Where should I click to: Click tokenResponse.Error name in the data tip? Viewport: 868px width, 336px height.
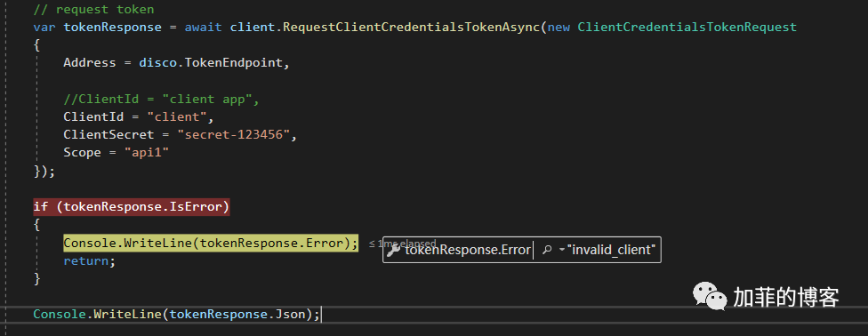tap(468, 250)
